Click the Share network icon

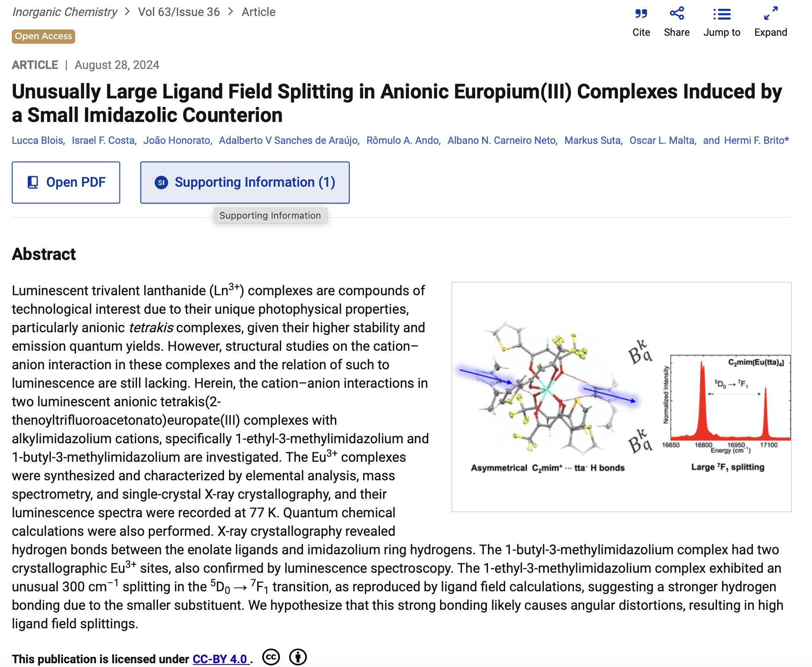676,14
